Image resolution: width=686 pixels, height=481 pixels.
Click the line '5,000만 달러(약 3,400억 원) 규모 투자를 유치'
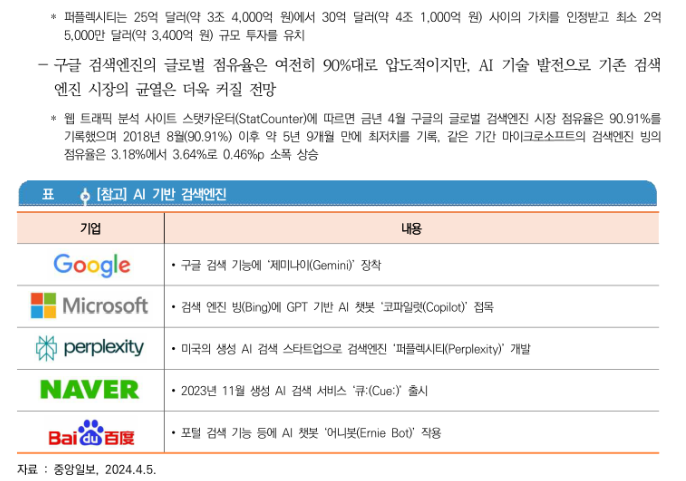184,35
